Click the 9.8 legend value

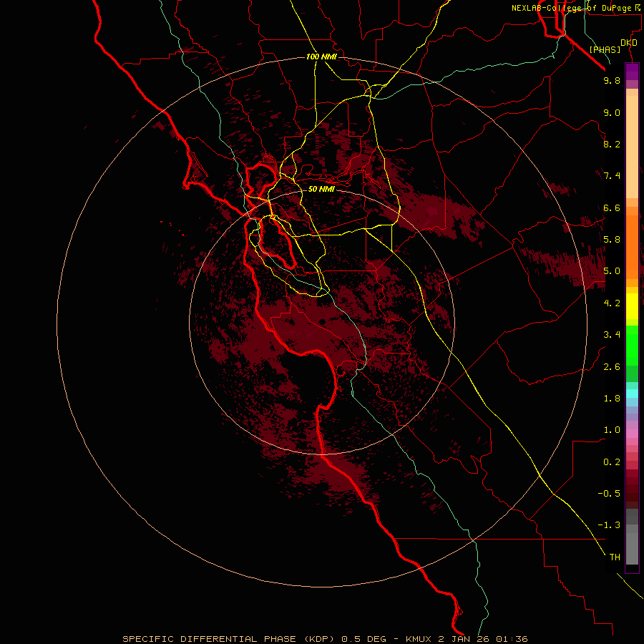612,80
